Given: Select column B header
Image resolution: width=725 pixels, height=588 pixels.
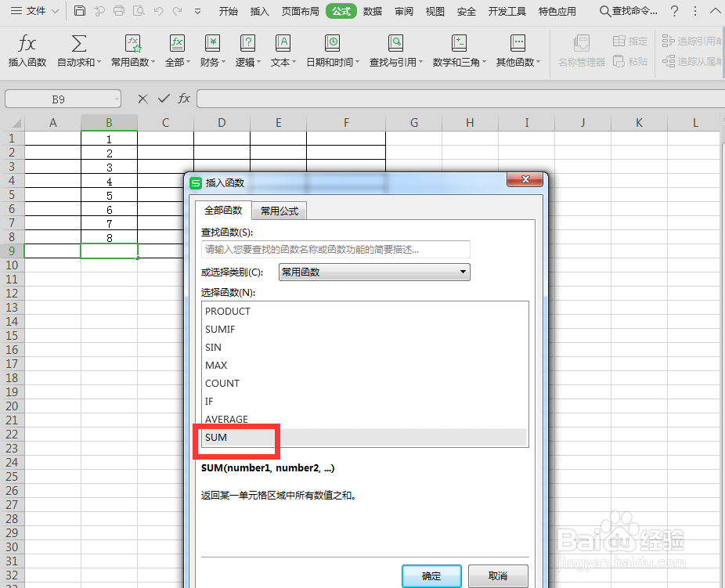Looking at the screenshot, I should pyautogui.click(x=109, y=122).
